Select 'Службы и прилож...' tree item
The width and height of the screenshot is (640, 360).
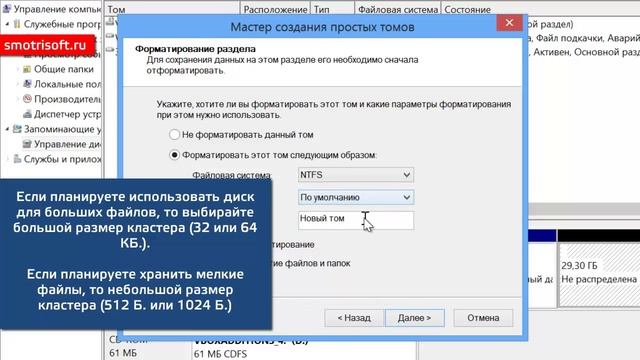click(x=62, y=159)
